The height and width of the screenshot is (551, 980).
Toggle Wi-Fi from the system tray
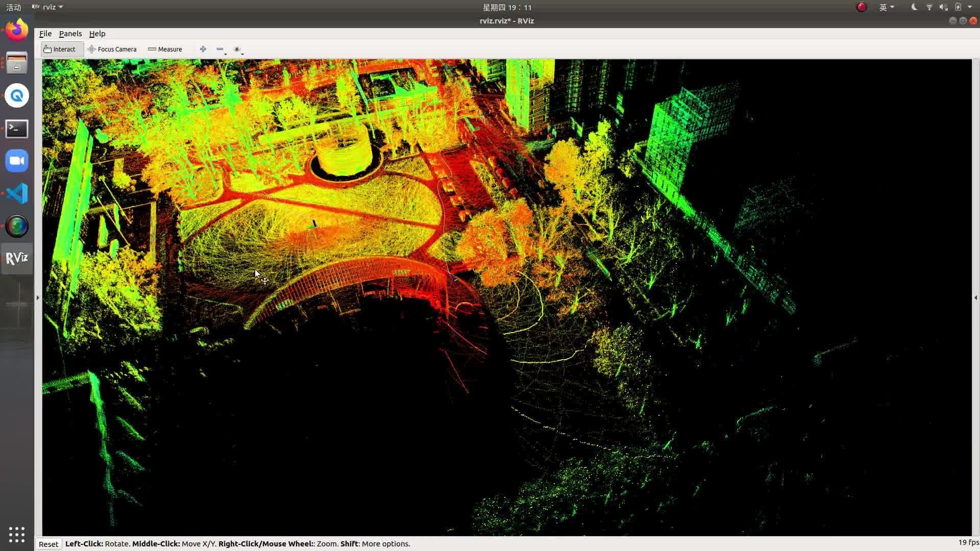pyautogui.click(x=929, y=7)
